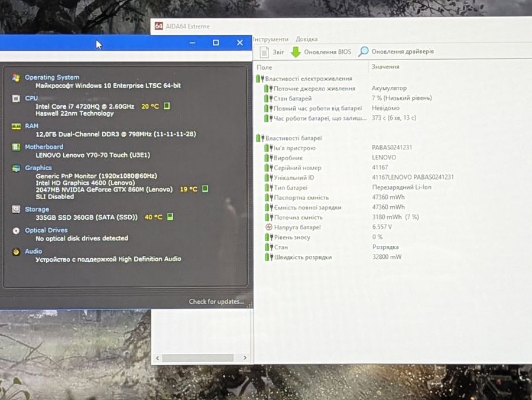This screenshot has height=400, width=532.
Task: Open the Довідка menu in AIDA64
Action: (x=306, y=39)
